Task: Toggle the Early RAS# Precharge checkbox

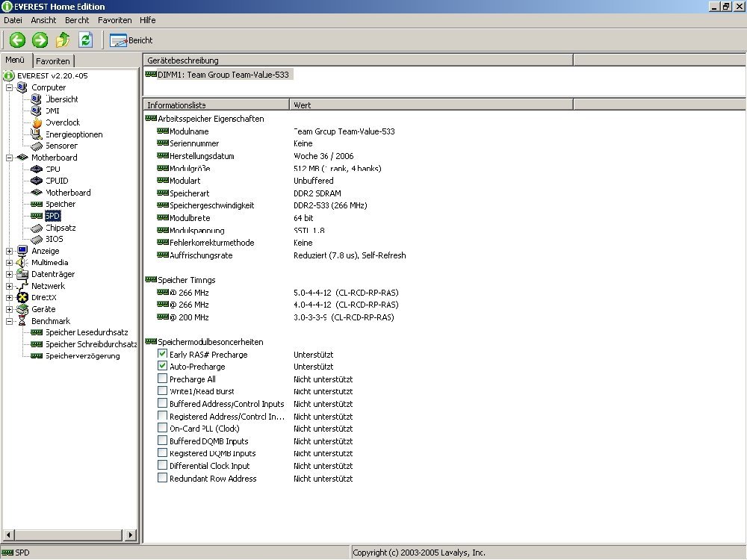Action: coord(163,355)
